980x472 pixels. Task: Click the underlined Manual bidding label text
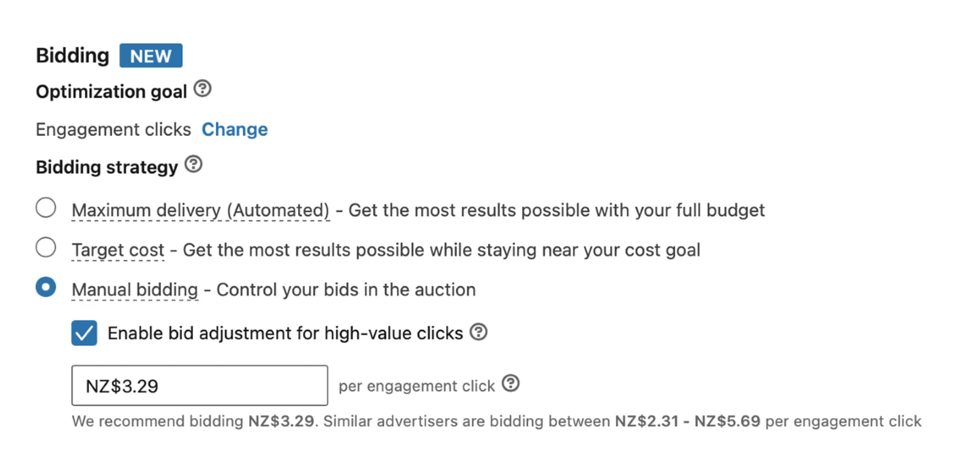pos(135,290)
